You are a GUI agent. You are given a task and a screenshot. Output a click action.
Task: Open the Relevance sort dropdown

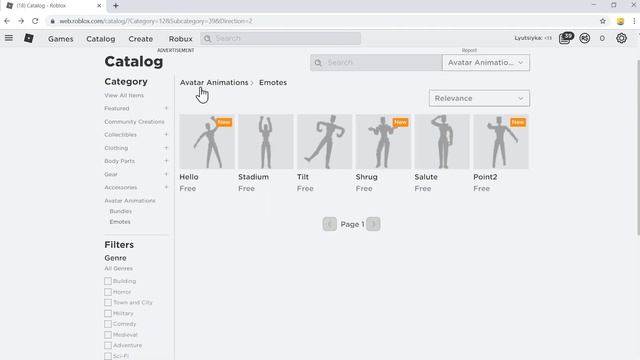479,98
